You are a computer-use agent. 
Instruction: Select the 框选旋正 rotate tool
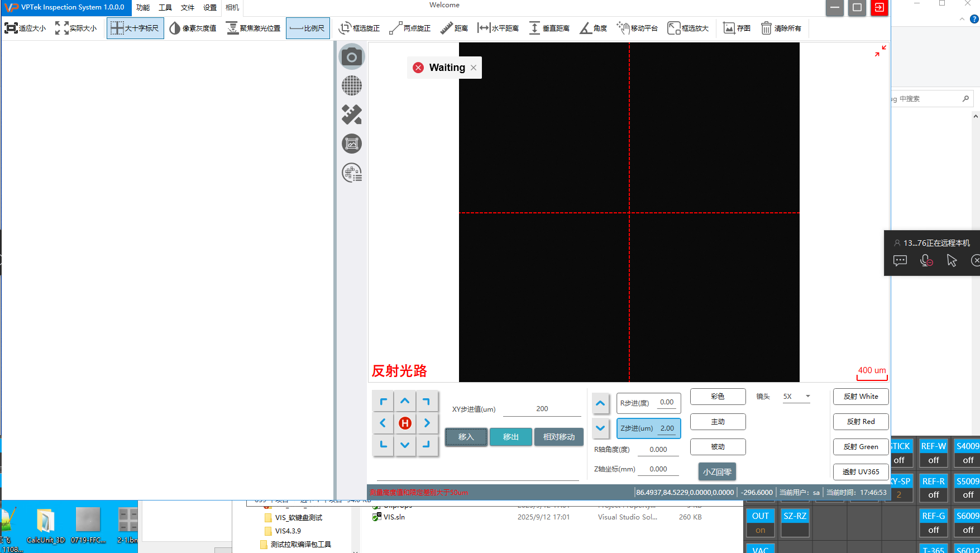point(359,28)
